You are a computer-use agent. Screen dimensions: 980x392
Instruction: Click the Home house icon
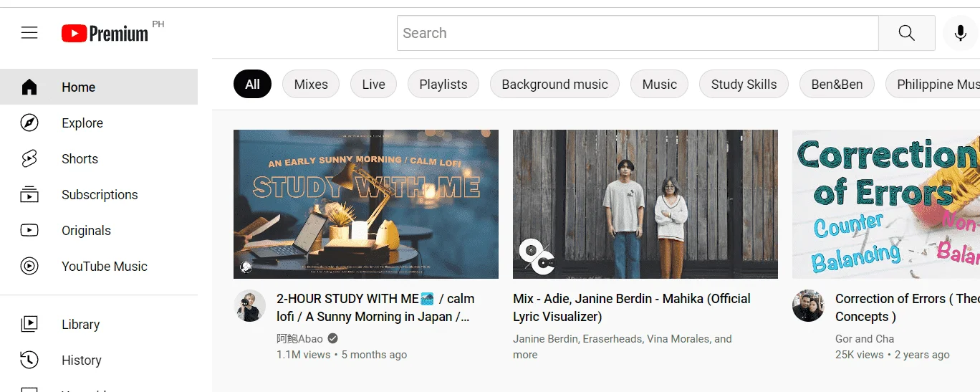tap(29, 87)
